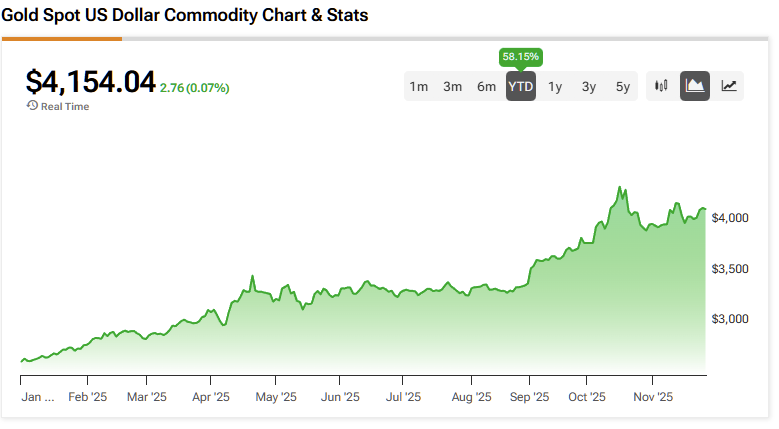
Task: Click the 2.76 (0.07%) price change
Action: [x=194, y=88]
